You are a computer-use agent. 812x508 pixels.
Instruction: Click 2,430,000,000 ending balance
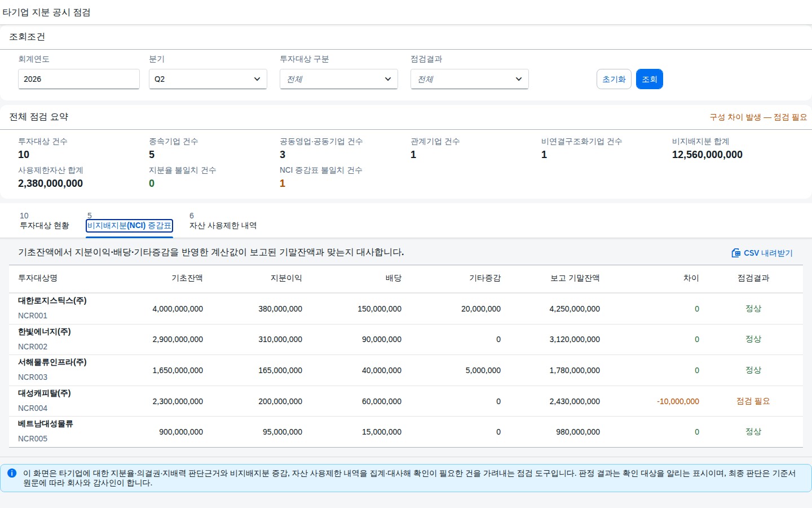(x=575, y=401)
